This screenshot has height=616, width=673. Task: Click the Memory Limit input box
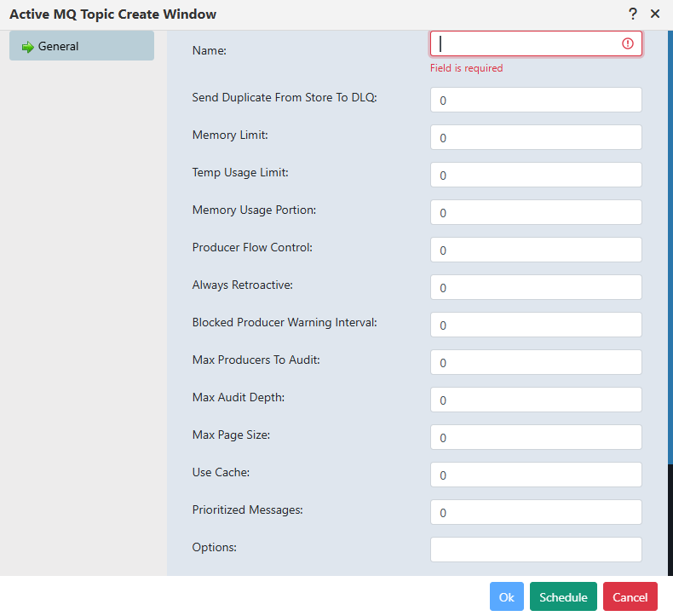coord(536,137)
